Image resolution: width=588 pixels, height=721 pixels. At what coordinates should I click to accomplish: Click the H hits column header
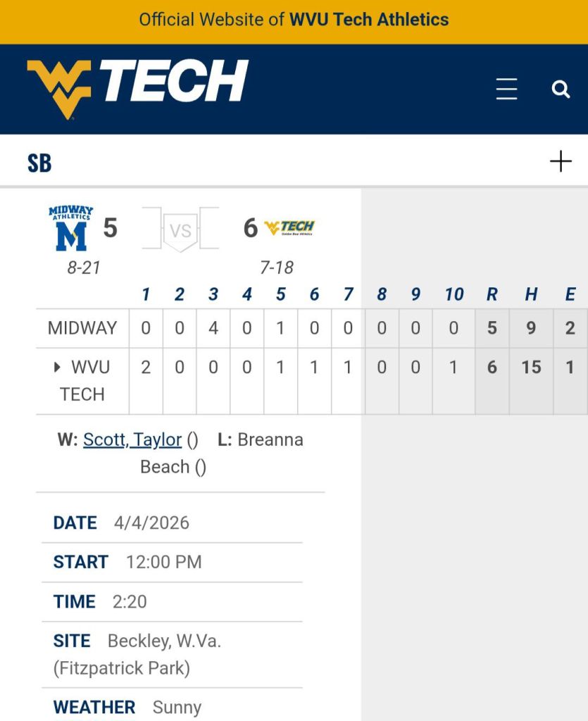(x=531, y=294)
